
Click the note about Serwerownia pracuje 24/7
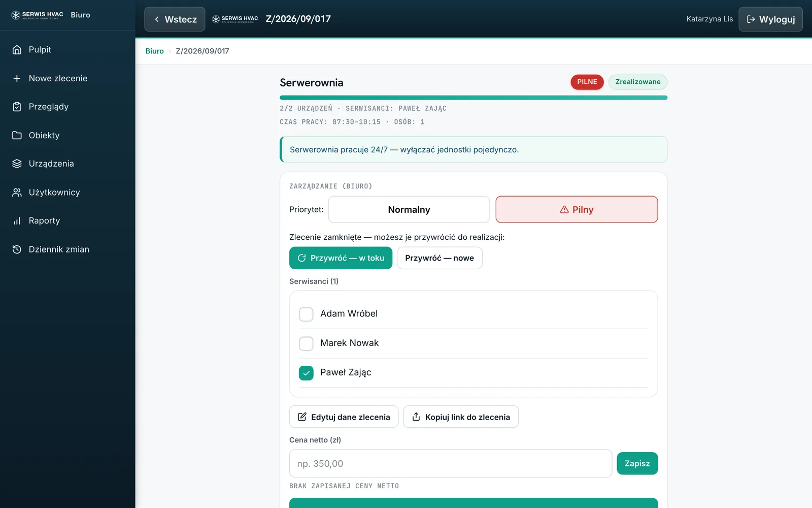[473, 149]
